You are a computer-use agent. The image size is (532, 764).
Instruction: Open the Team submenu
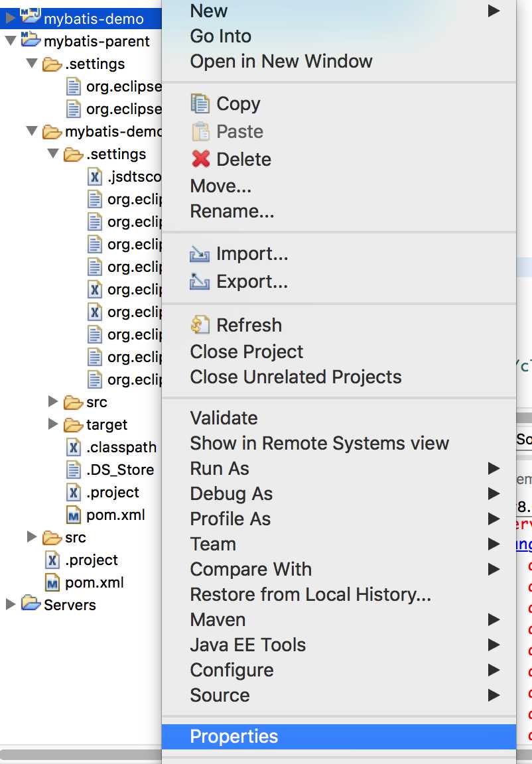pos(339,544)
